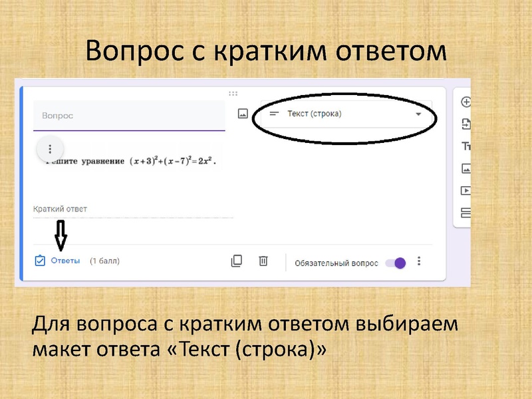Click the dropdown arrow on the answer type selector
The image size is (532, 399).
tap(419, 113)
